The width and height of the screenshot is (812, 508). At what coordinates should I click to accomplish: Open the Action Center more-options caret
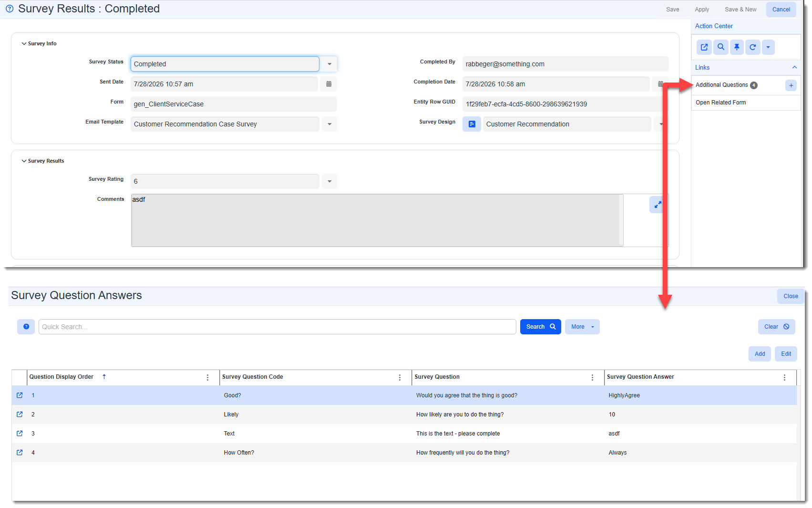[768, 47]
